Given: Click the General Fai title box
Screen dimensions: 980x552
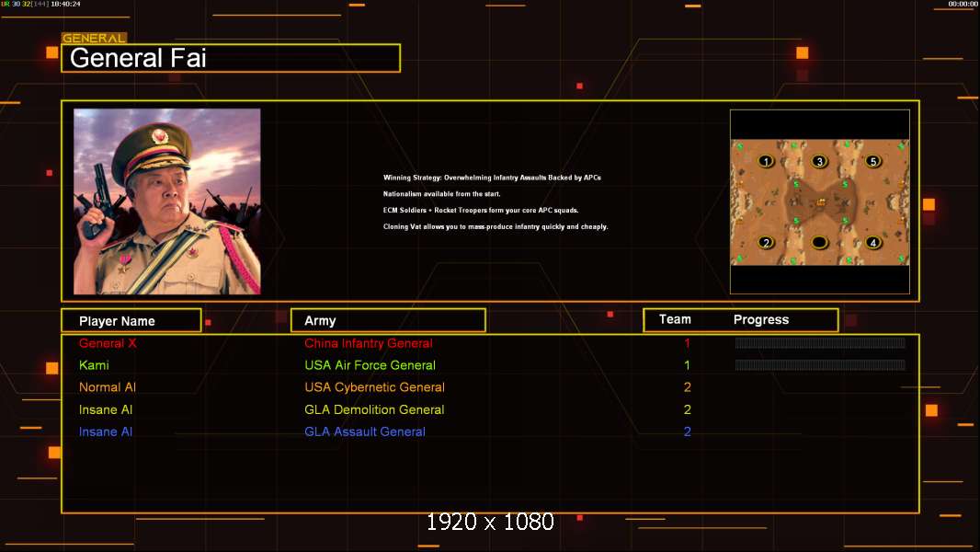Looking at the screenshot, I should pyautogui.click(x=231, y=58).
